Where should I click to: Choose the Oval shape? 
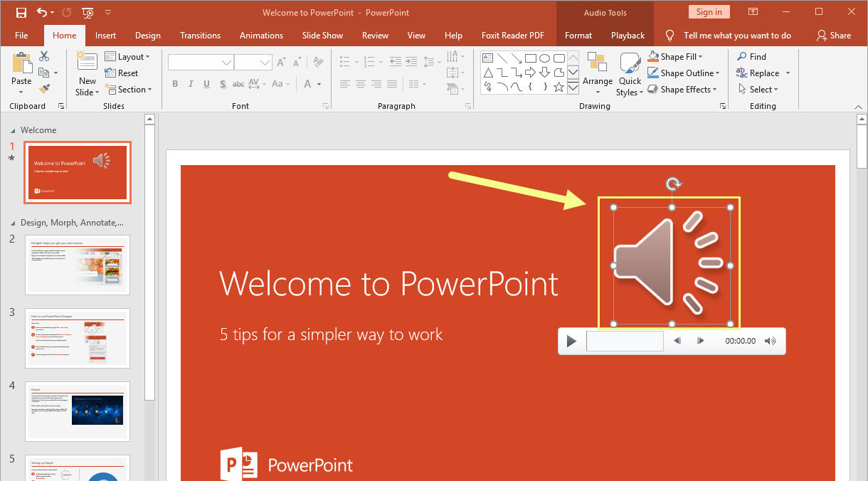point(545,58)
